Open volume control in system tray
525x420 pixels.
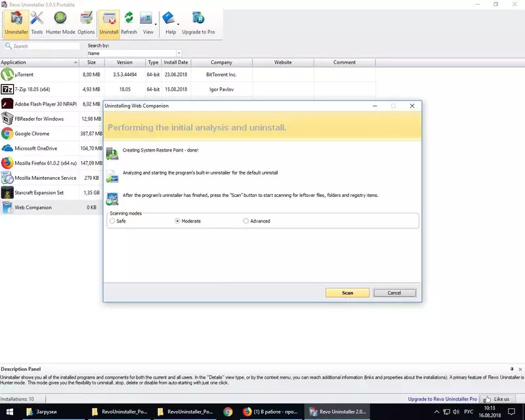(456, 411)
